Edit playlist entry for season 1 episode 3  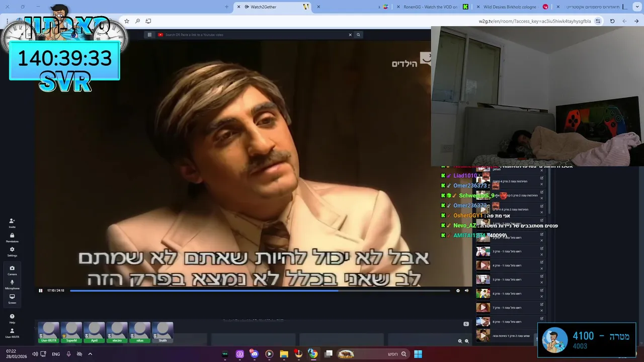point(542,248)
